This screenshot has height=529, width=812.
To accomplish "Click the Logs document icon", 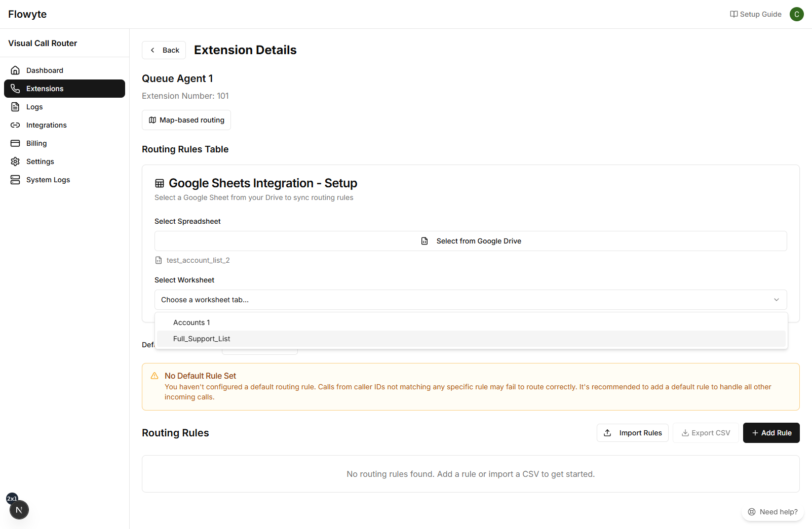I will point(15,107).
